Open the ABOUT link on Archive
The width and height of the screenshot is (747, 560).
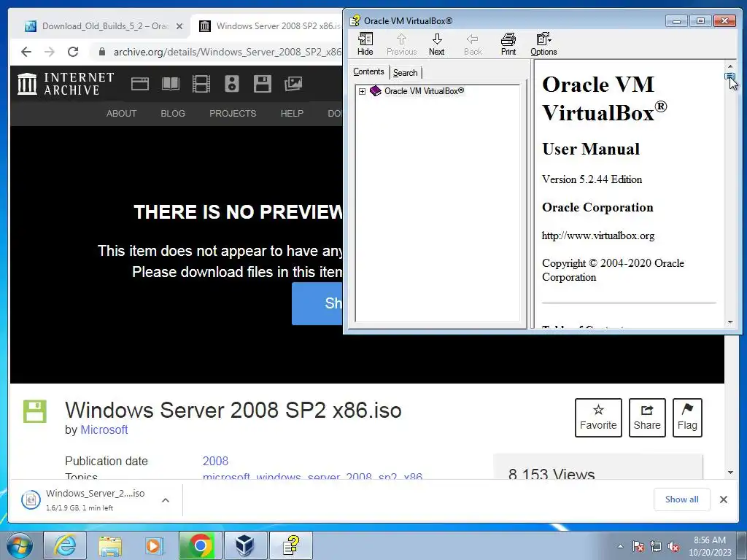tap(122, 113)
